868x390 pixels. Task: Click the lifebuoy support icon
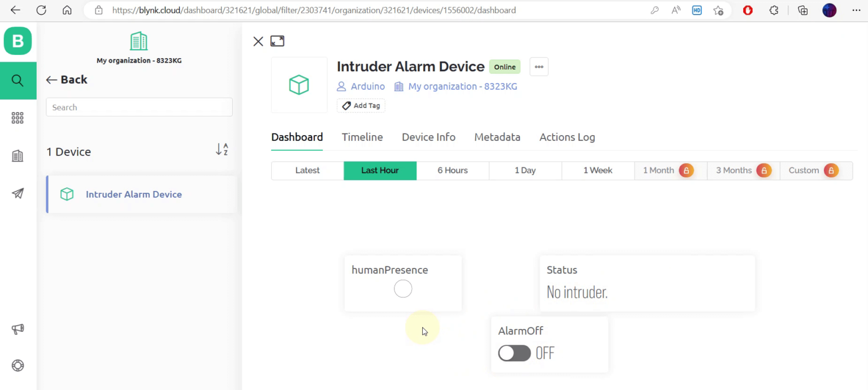[18, 365]
